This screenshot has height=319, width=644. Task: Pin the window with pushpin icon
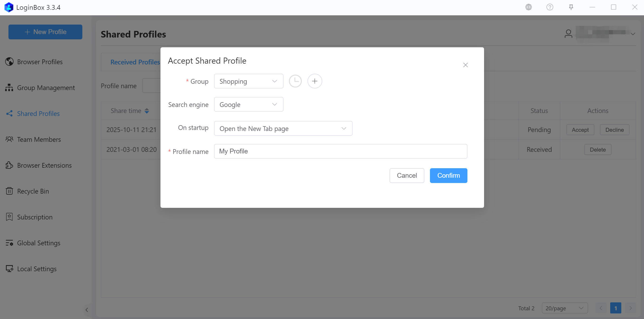point(571,7)
